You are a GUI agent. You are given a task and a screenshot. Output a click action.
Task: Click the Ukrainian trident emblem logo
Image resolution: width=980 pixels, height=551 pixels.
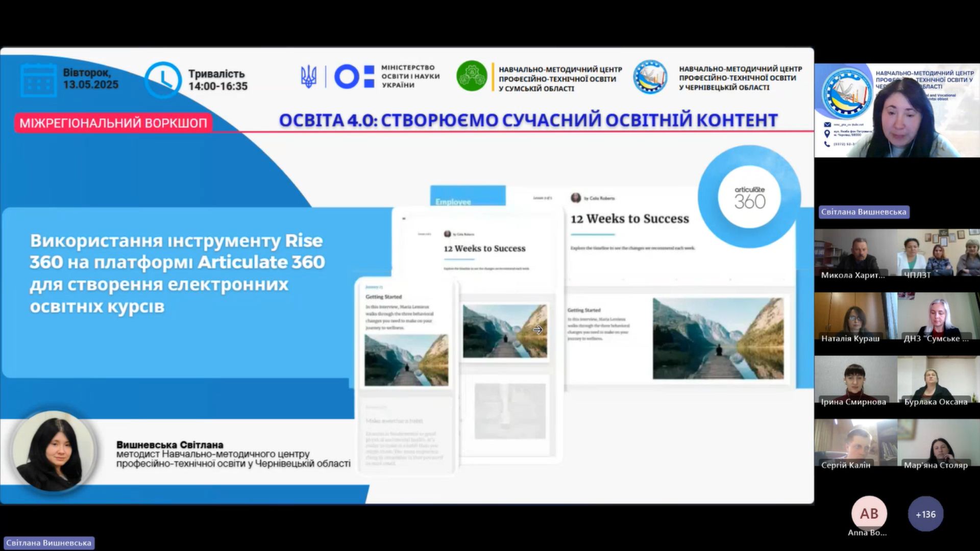308,77
